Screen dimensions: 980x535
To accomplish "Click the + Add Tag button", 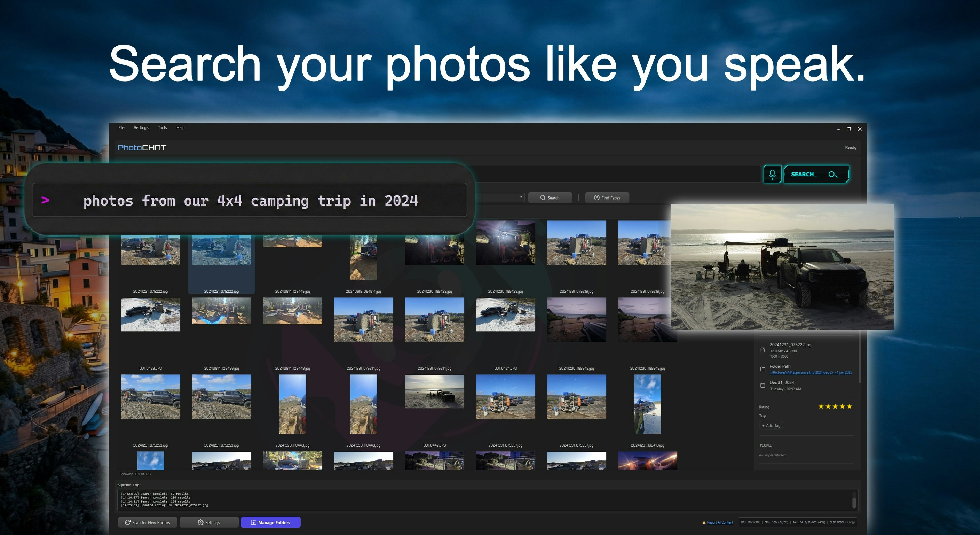I will coord(771,425).
